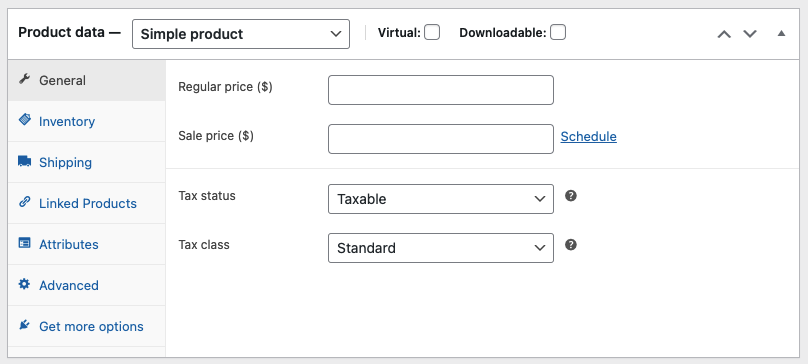Expand the Tax class Standard dropdown
Screen dimensions: 808x364
[441, 248]
